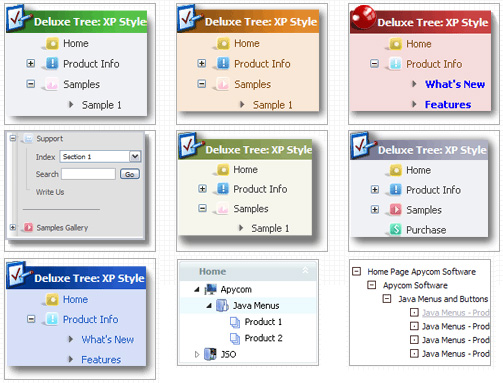This screenshot has width=503, height=383.
Task: Click Home icon in lavender tree panel
Action: click(x=396, y=170)
